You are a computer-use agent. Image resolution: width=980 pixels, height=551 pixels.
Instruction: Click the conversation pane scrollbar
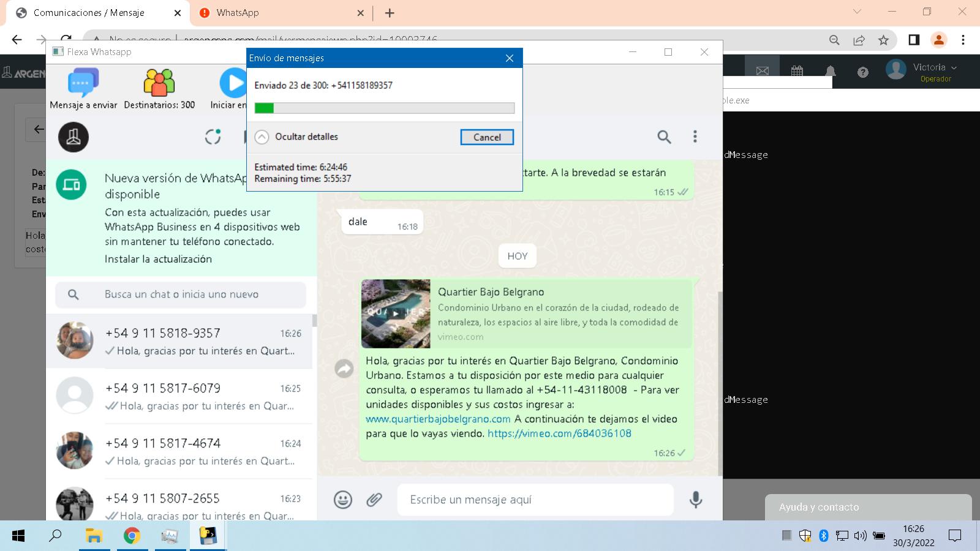click(x=720, y=383)
